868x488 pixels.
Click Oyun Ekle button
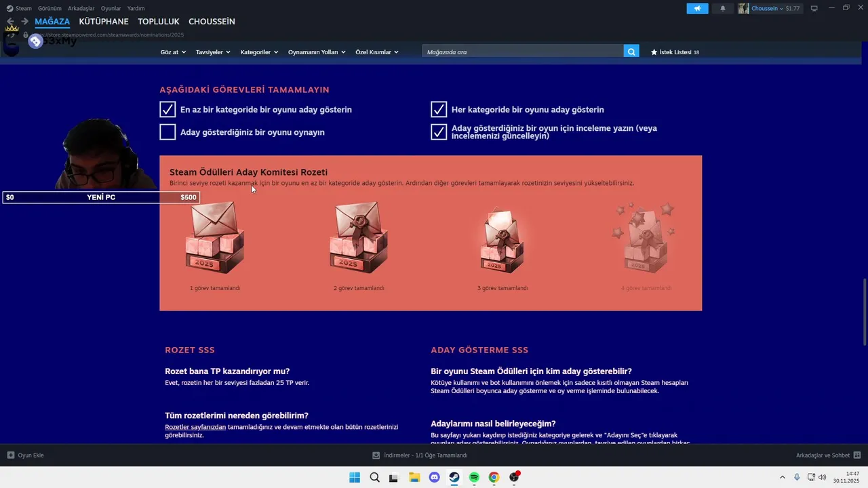(25, 455)
